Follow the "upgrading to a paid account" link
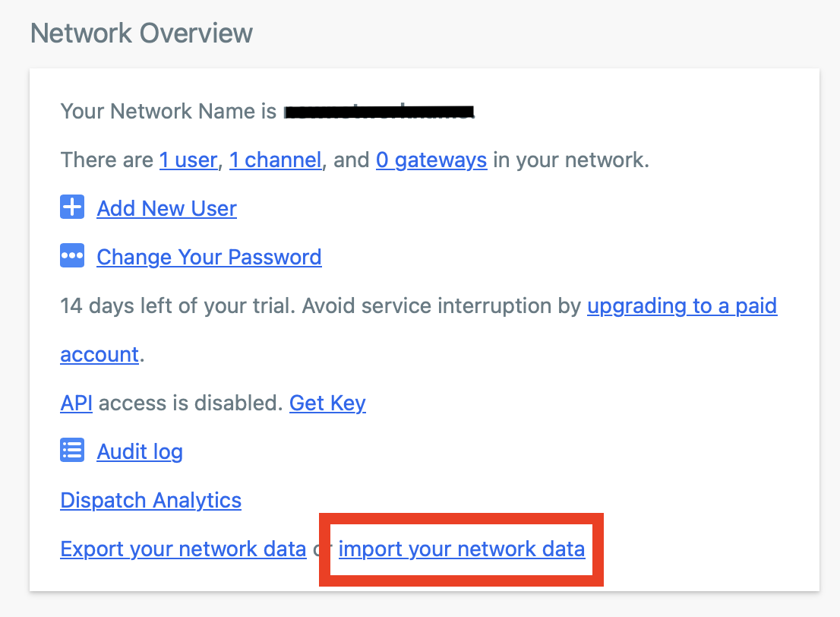Image resolution: width=840 pixels, height=617 pixels. point(681,306)
